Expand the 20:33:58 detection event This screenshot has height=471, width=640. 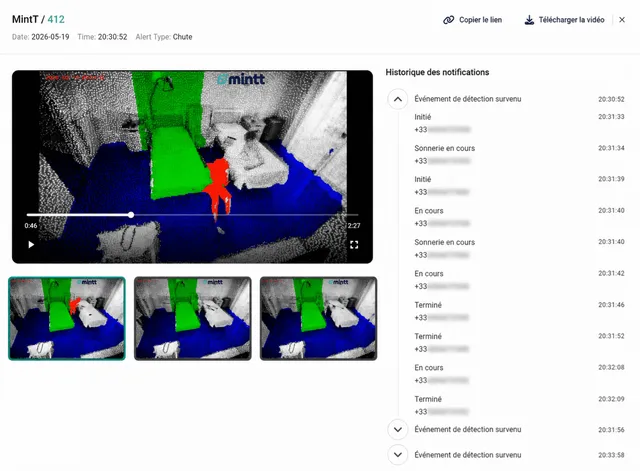(398, 455)
